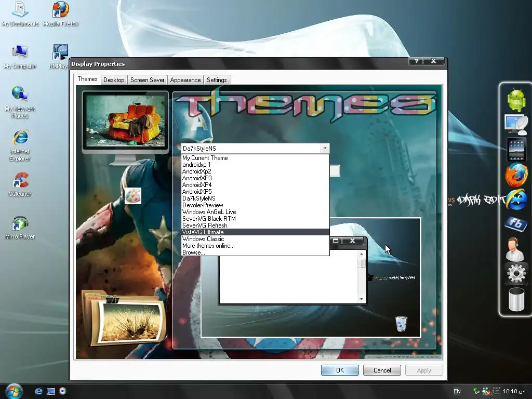
Task: Click the Browse... entry in the list
Action: [x=255, y=252]
